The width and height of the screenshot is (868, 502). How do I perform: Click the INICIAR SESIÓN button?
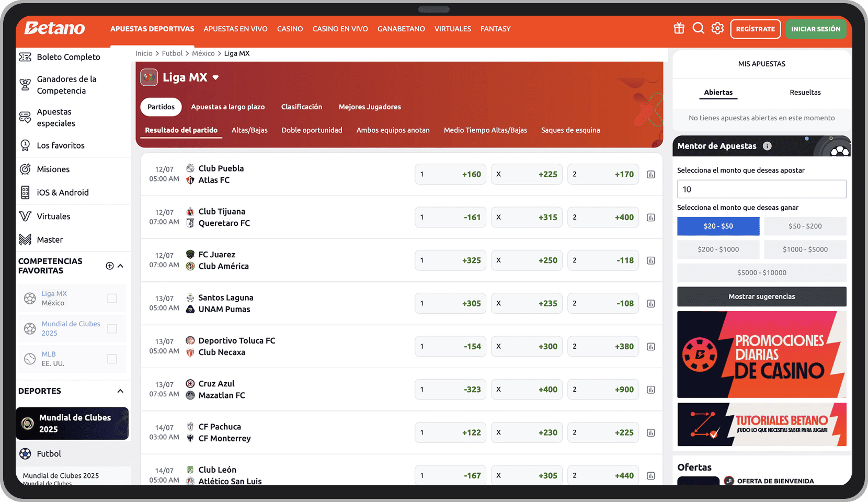pyautogui.click(x=816, y=29)
